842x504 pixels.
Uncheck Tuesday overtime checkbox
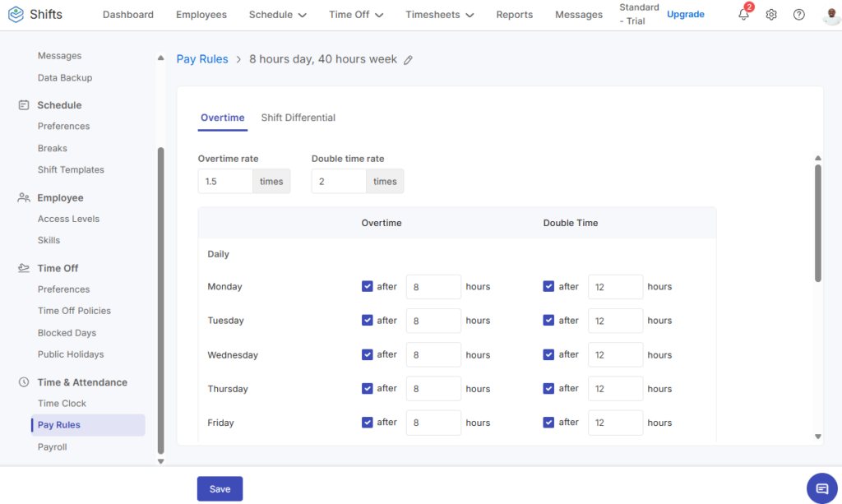[368, 321]
